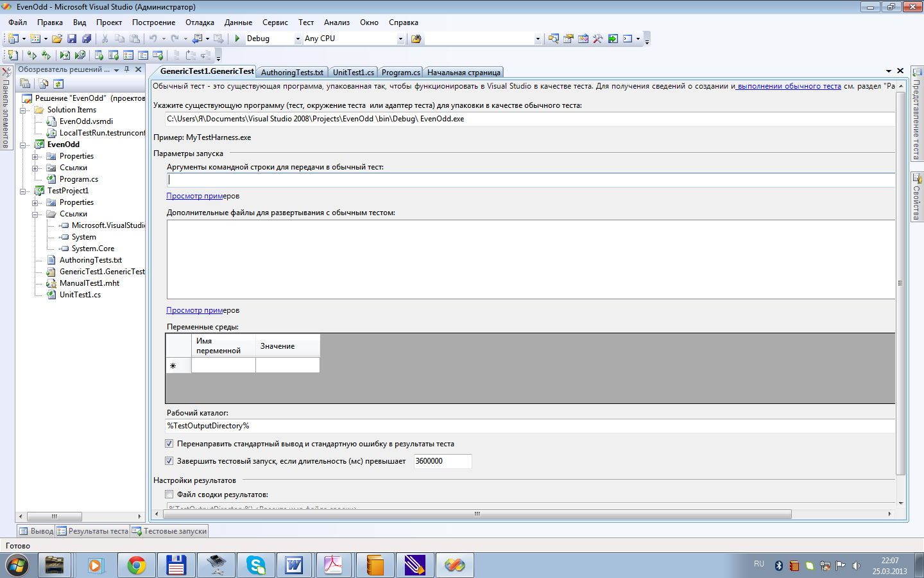Image resolution: width=924 pixels, height=578 pixels.
Task: Switch to the UnitTest1.cs tab
Action: tap(354, 73)
